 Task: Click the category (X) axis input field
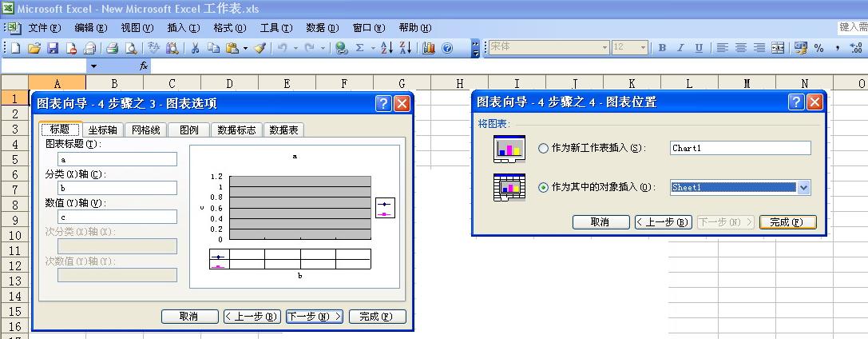point(117,188)
